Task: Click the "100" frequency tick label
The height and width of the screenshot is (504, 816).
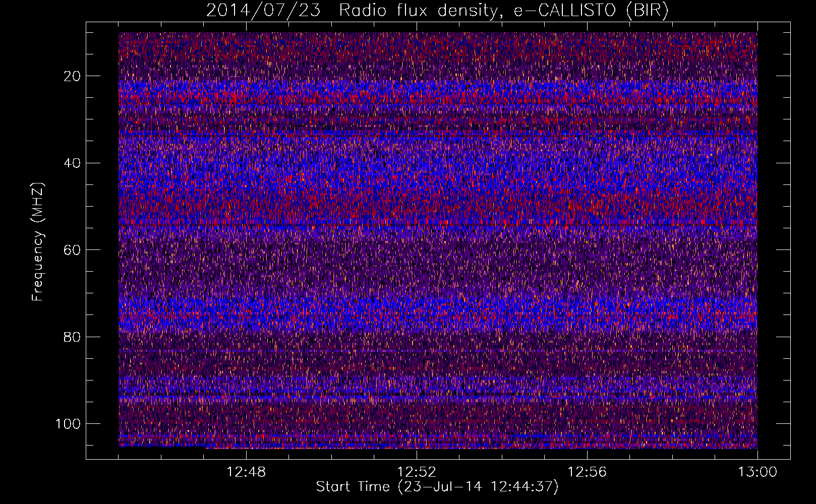Action: click(69, 424)
